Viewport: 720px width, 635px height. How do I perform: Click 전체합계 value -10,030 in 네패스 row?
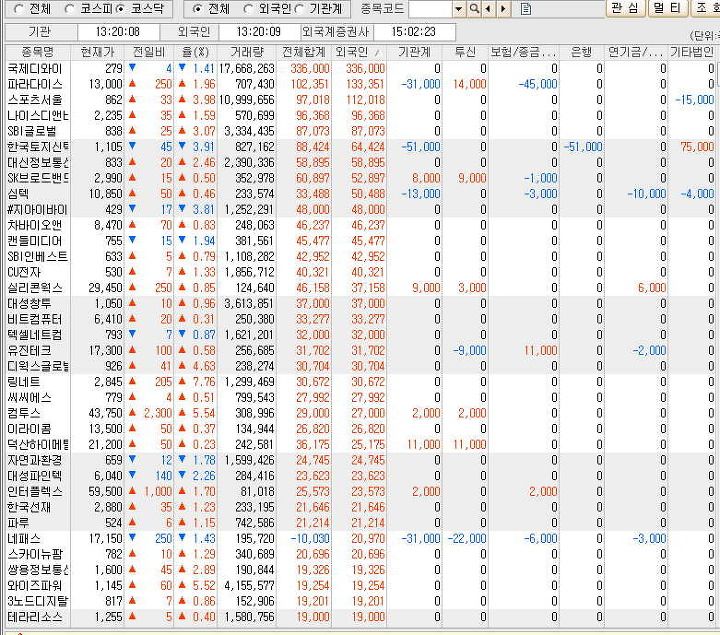[310, 539]
